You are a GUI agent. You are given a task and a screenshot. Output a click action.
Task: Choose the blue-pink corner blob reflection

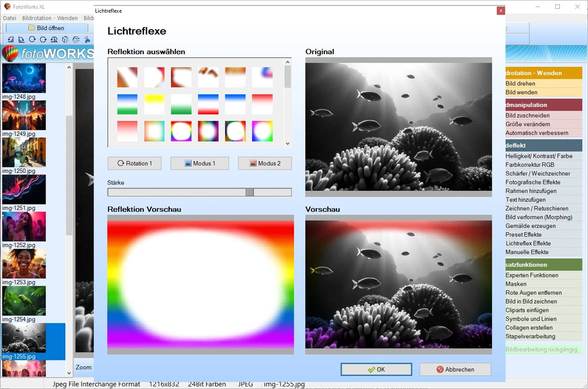tap(262, 77)
